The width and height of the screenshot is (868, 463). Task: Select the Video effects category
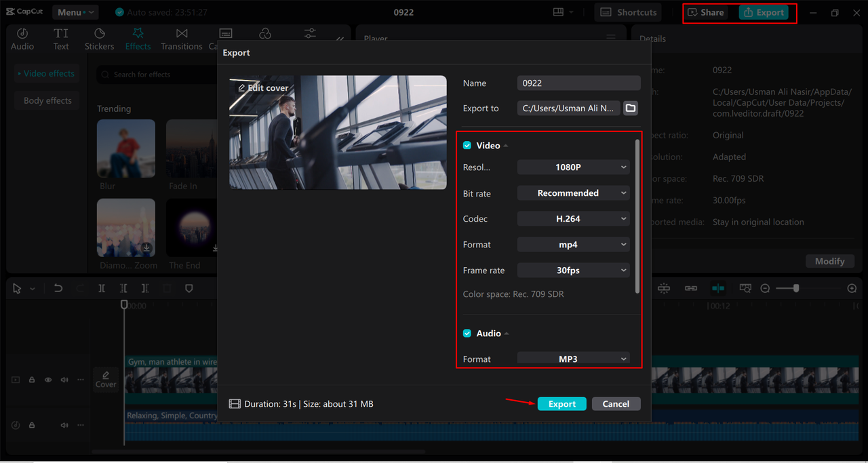pyautogui.click(x=47, y=73)
